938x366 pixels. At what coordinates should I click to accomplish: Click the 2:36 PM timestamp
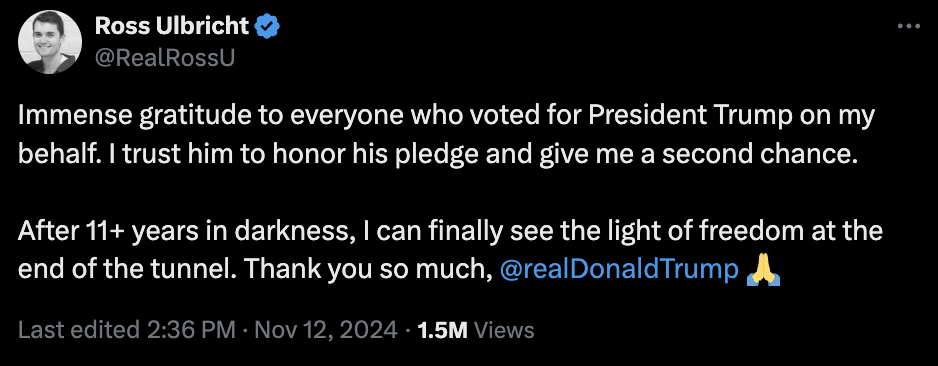coord(188,330)
